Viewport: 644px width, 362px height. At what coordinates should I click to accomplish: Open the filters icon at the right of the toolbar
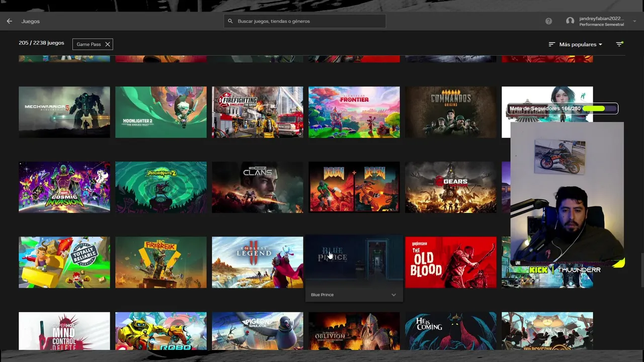[620, 44]
